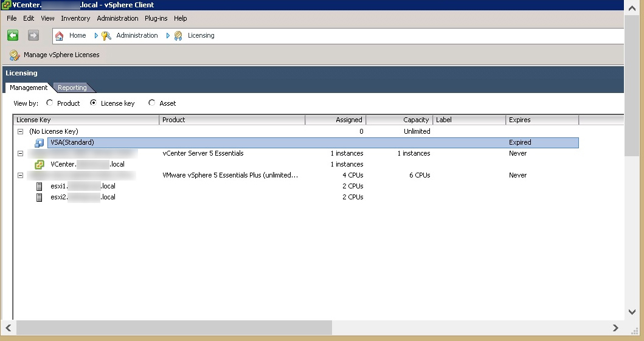Click the grey forward navigation arrow
Viewport: 644px width, 341px height.
33,35
